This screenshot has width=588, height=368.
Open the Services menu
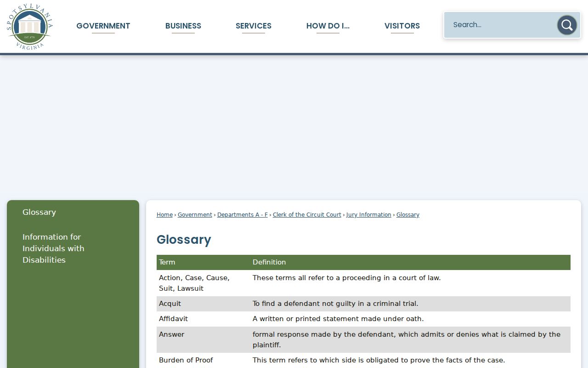click(x=254, y=26)
